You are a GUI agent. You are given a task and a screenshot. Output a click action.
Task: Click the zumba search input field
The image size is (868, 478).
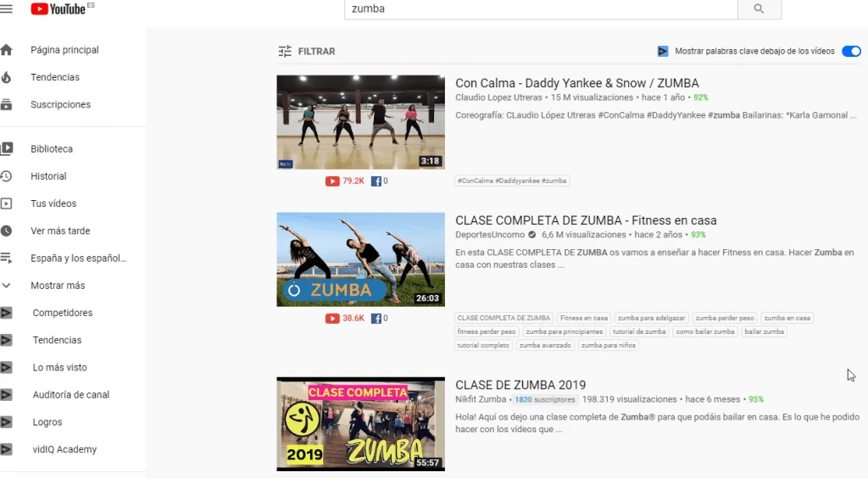coord(541,8)
